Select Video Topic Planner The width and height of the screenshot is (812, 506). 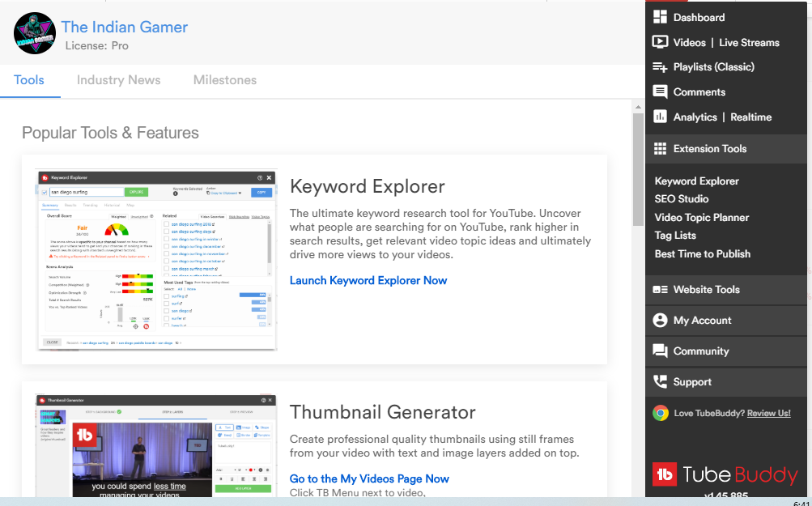click(702, 218)
